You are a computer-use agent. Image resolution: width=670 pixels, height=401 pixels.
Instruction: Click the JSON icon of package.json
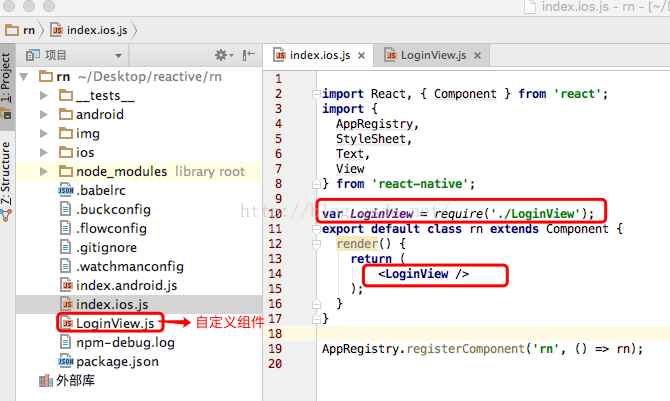pos(66,362)
